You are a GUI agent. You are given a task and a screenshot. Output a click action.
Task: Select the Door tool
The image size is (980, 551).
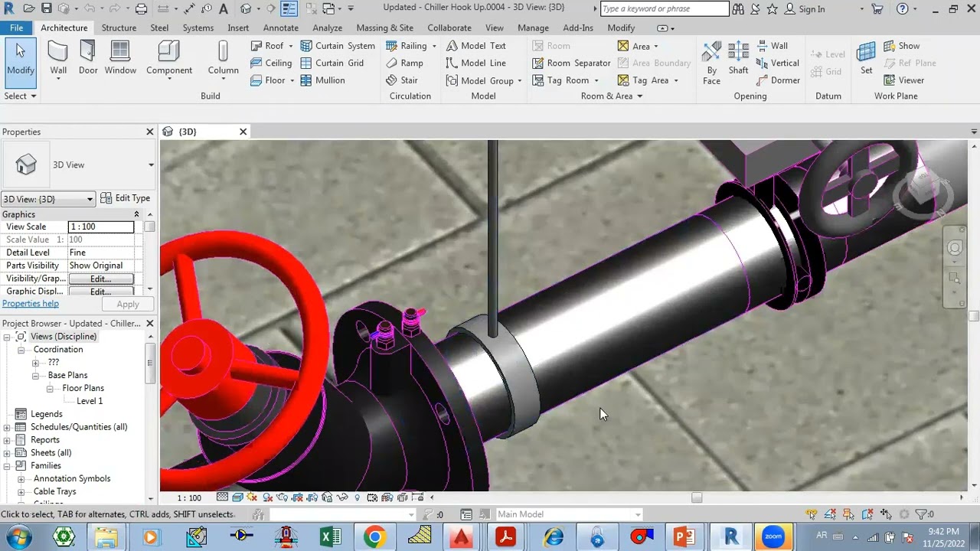pos(88,59)
